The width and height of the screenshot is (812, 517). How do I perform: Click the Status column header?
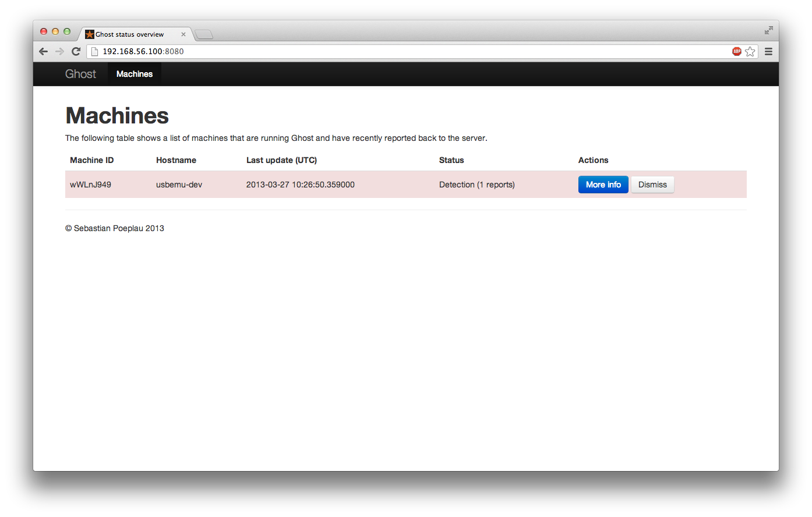click(451, 160)
